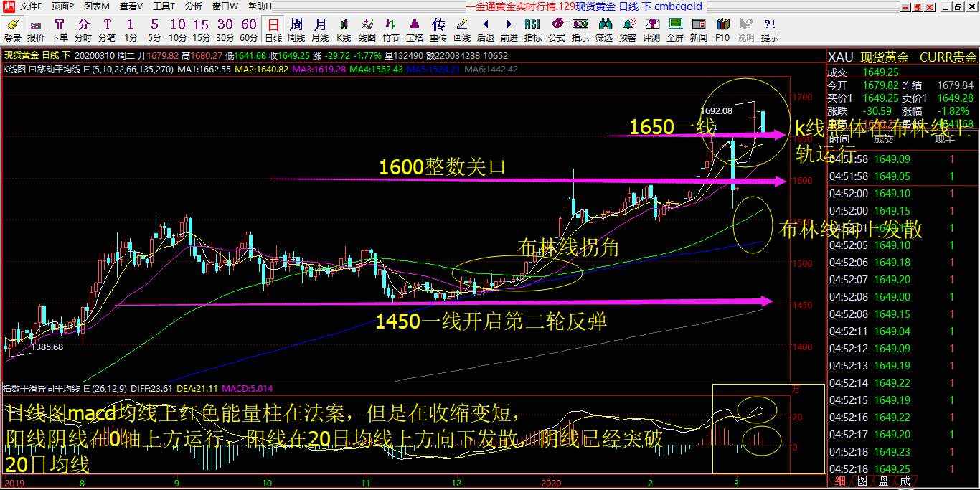This screenshot has height=490, width=980.
Task: Open the 分笔 tick detail view
Action: coord(107,29)
